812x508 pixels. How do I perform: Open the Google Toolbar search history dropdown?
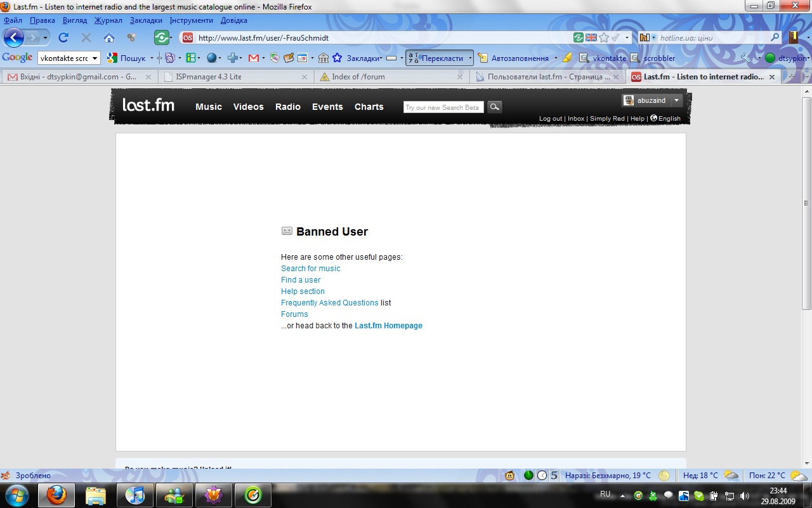(95, 58)
